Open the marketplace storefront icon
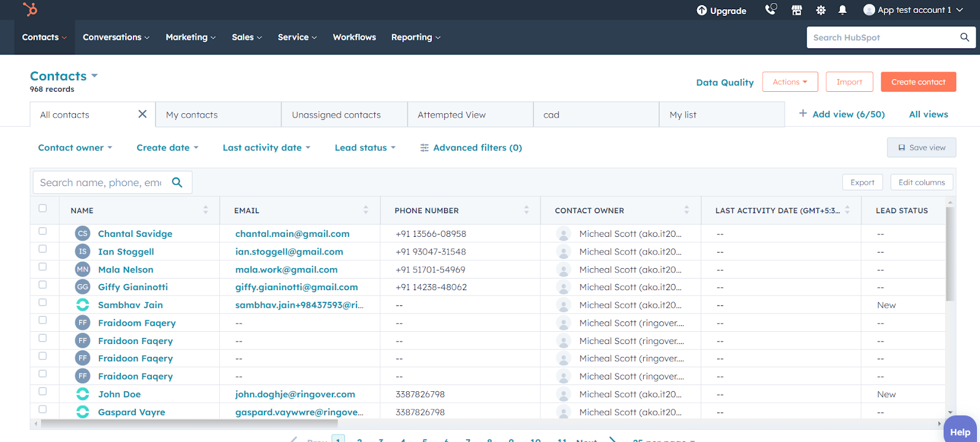This screenshot has height=442, width=980. 797,10
